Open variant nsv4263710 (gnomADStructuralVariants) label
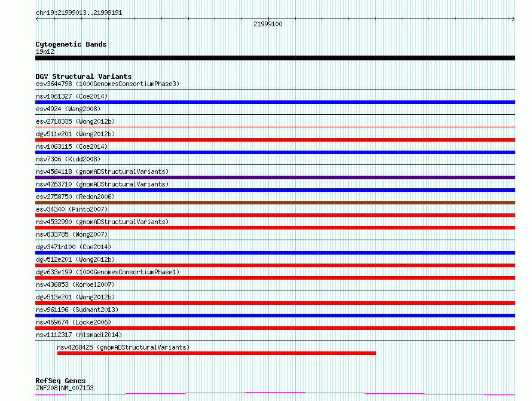The image size is (532, 401). pyautogui.click(x=102, y=184)
